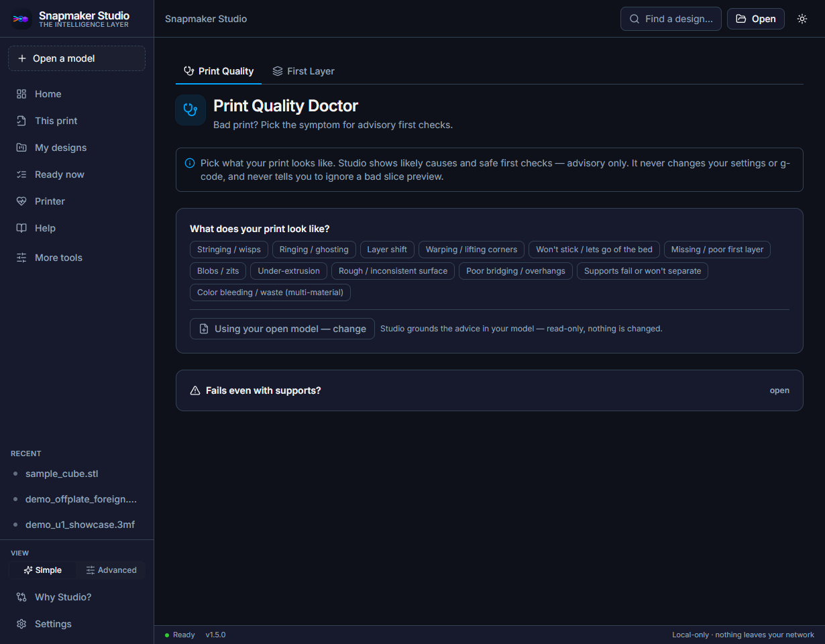Expand the Fails even with supports? section
Screen dimensions: 825x644
490,390
